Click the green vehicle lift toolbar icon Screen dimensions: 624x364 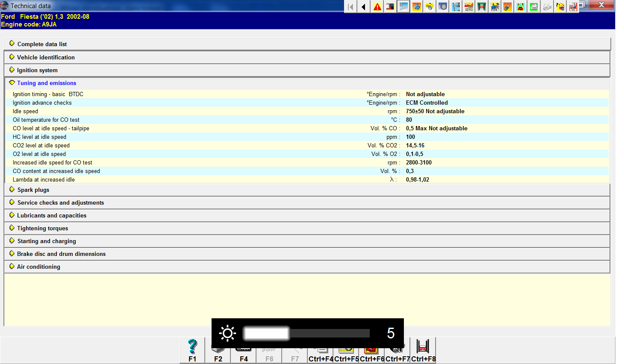(x=482, y=6)
